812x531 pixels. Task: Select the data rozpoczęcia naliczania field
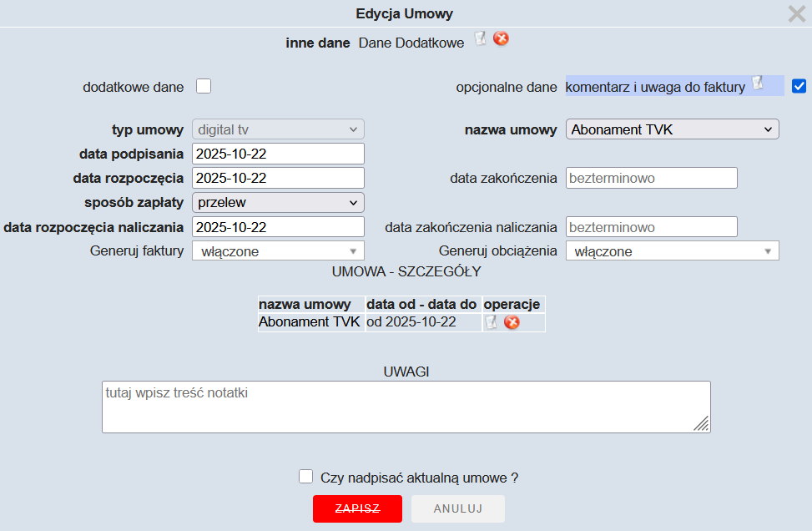pyautogui.click(x=278, y=227)
